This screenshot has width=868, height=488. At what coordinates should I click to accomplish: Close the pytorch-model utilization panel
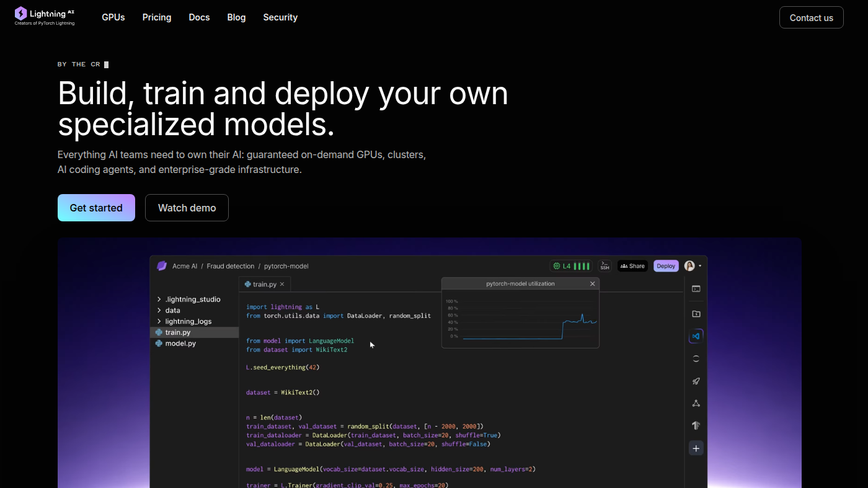[592, 283]
